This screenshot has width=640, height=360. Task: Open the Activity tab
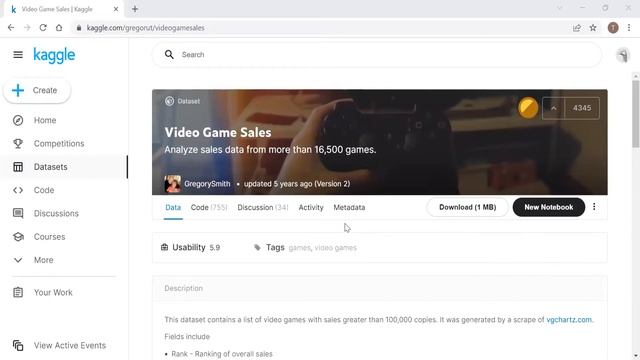(x=311, y=207)
